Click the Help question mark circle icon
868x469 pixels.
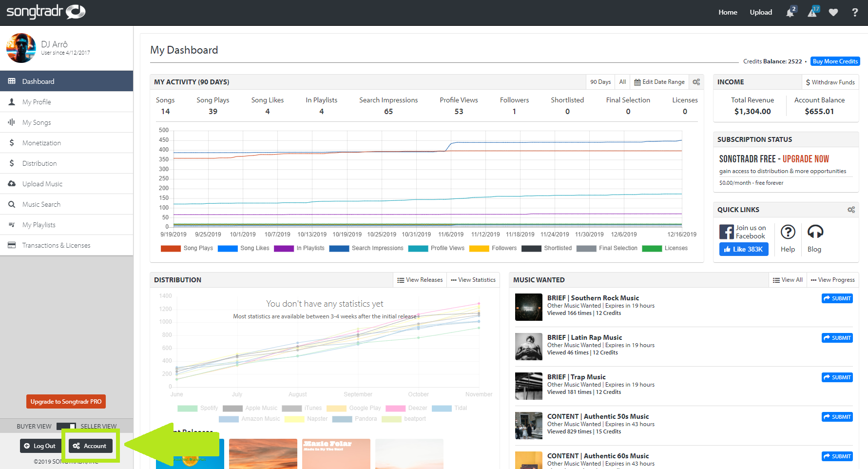[x=788, y=232]
